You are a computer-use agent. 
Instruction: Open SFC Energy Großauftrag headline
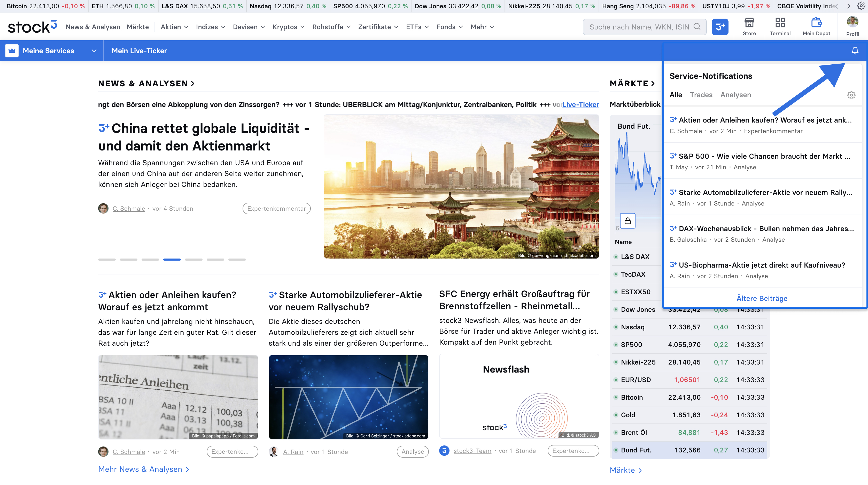(x=515, y=300)
